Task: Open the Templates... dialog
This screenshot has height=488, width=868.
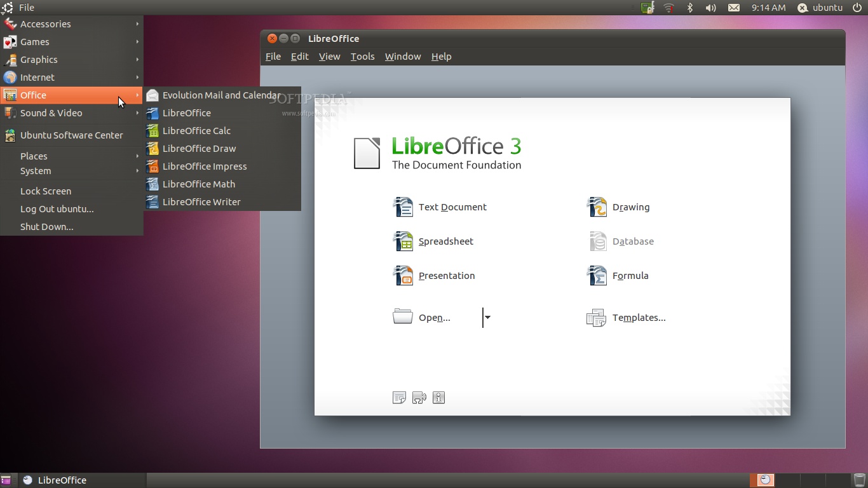Action: 626,318
